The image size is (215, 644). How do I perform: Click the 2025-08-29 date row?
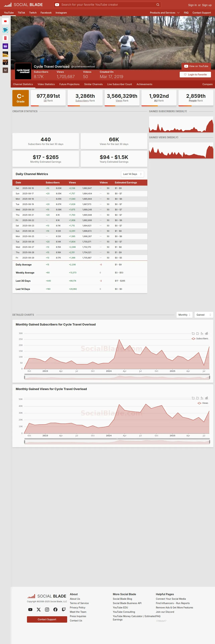point(80,258)
